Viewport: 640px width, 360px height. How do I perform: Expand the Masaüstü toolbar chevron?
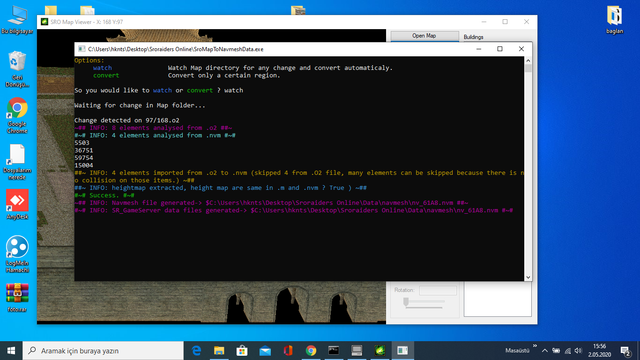pyautogui.click(x=535, y=346)
